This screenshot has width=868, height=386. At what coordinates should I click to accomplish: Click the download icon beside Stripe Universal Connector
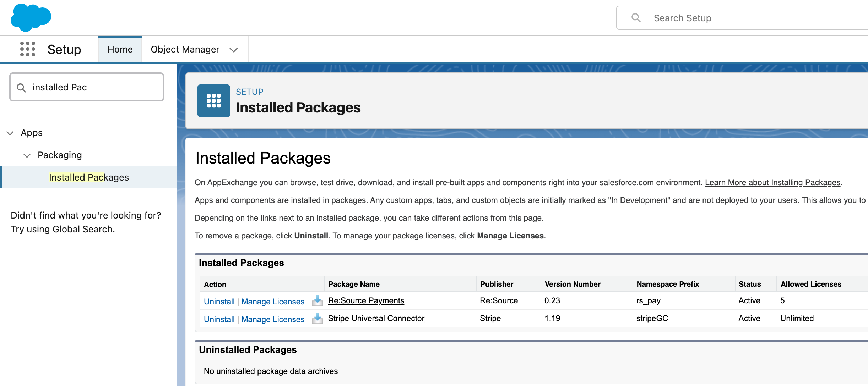(x=317, y=319)
